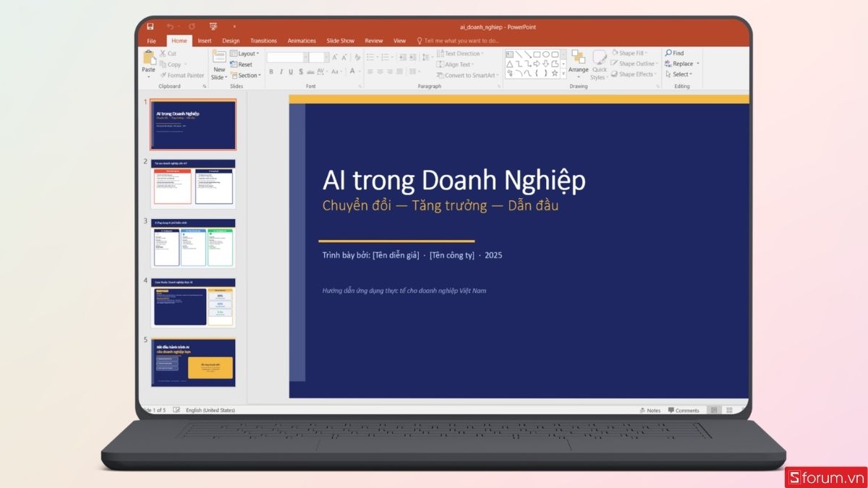Select the star shape tool
Viewport: 868px width, 488px height.
pyautogui.click(x=554, y=73)
